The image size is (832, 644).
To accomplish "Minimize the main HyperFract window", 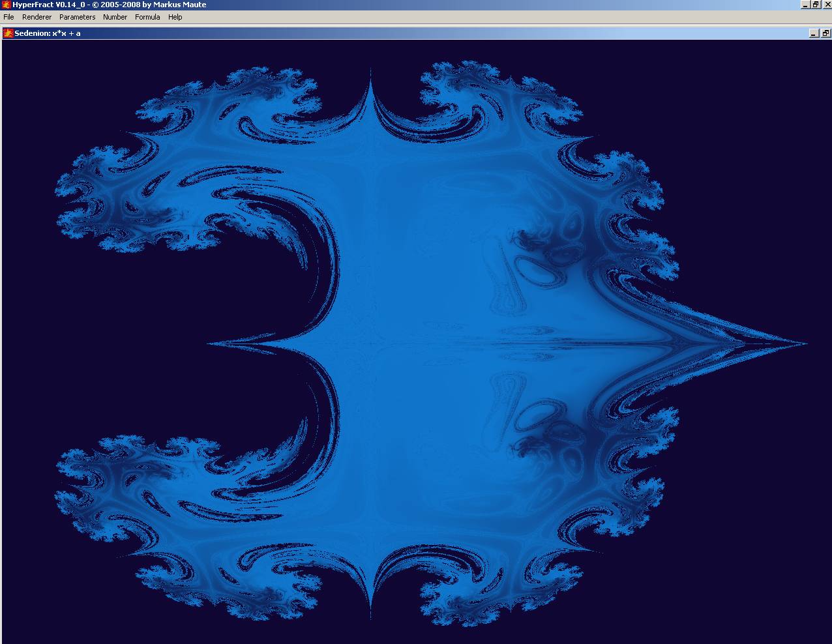I will tap(805, 5).
